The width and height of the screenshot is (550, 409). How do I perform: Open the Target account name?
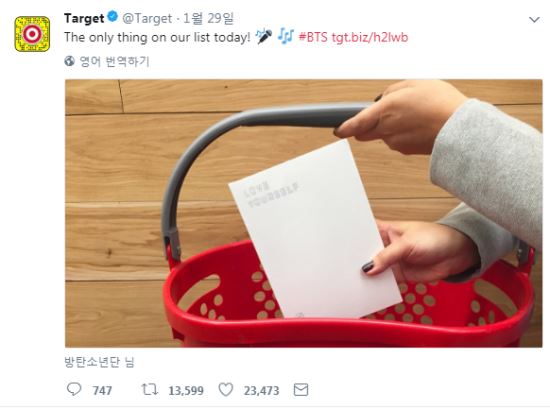[84, 18]
